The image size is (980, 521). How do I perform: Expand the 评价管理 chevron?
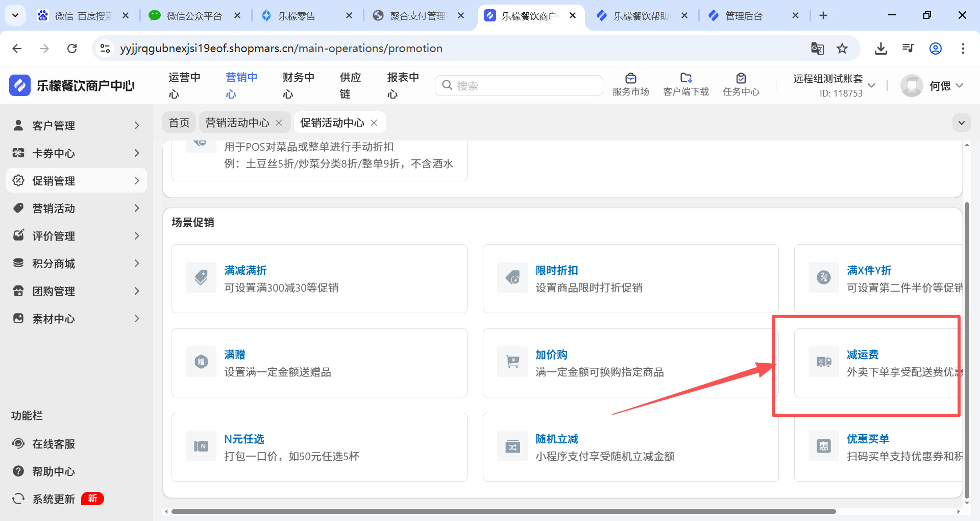click(136, 235)
